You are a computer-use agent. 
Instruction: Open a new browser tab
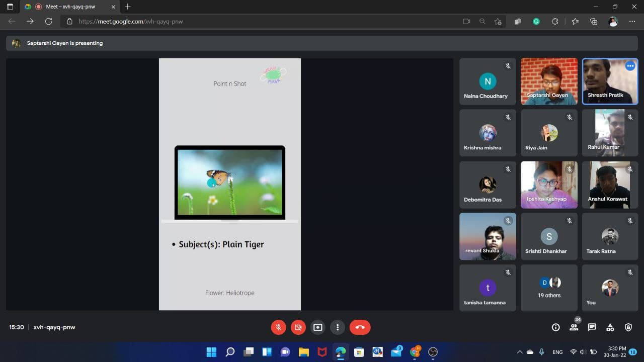tap(128, 7)
